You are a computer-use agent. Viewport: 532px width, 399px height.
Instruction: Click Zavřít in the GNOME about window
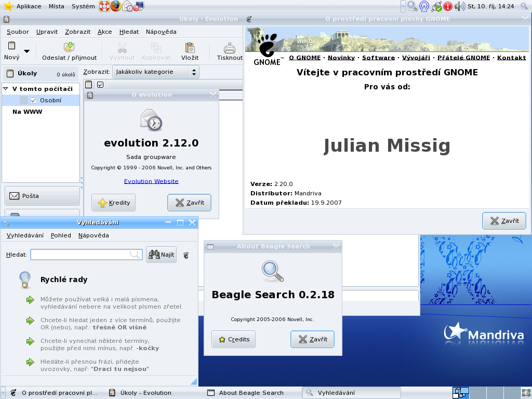tap(504, 221)
